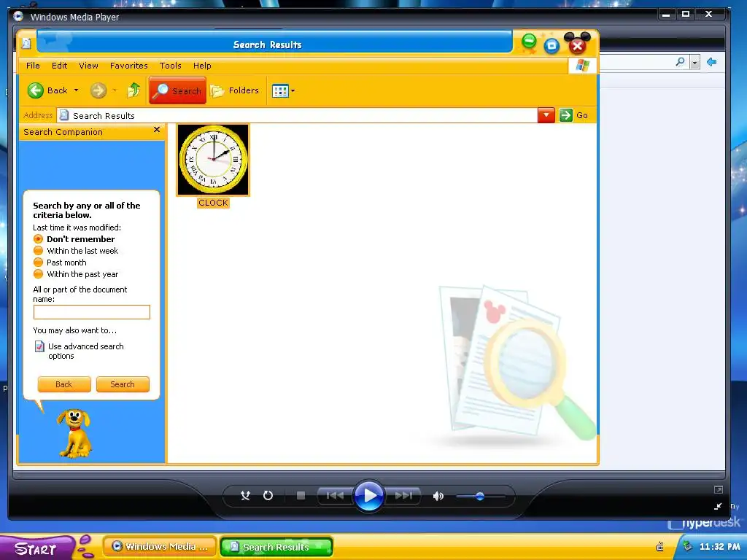The height and width of the screenshot is (560, 747).
Task: Close Search Results with Mickey-ear button
Action: pos(577,44)
